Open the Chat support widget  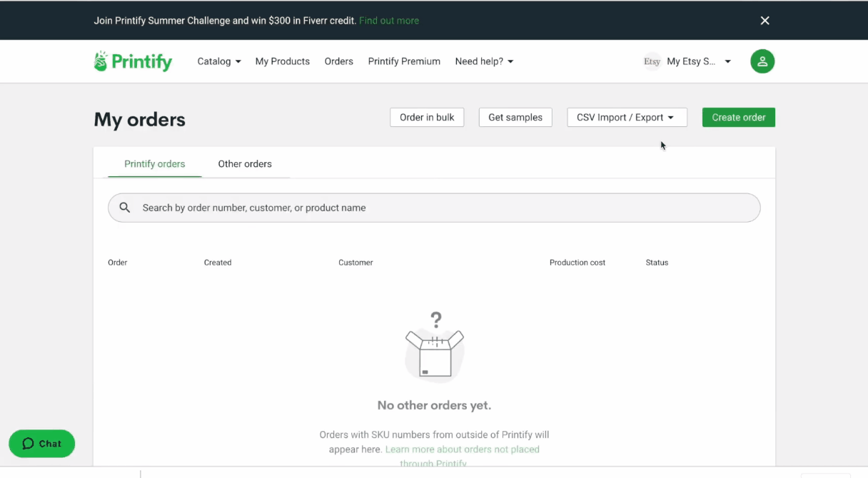click(41, 444)
